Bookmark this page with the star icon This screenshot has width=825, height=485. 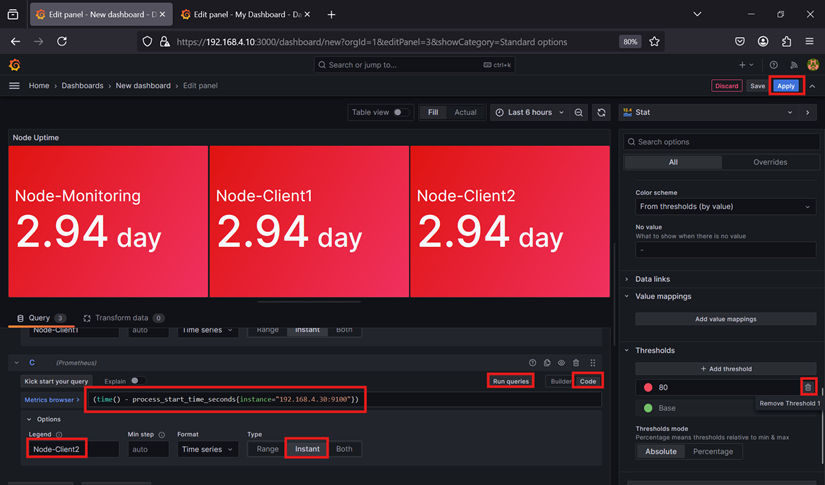coord(654,42)
